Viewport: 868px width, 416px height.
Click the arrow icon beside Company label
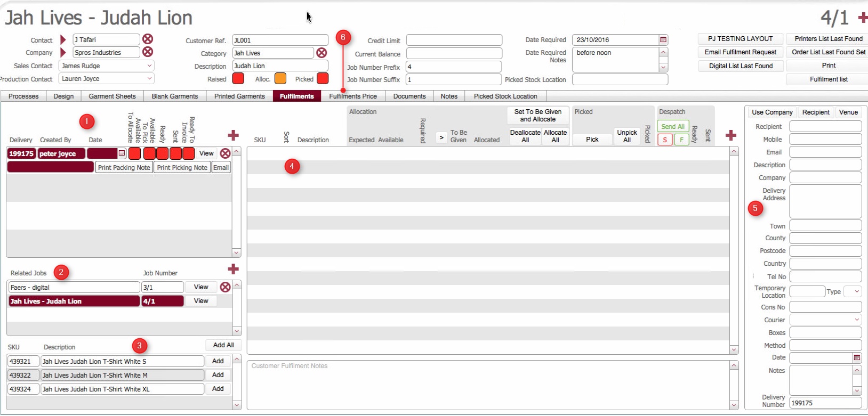(63, 52)
